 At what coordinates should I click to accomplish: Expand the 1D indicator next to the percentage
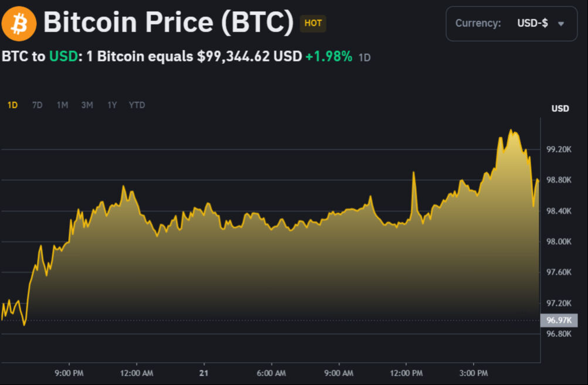[365, 57]
